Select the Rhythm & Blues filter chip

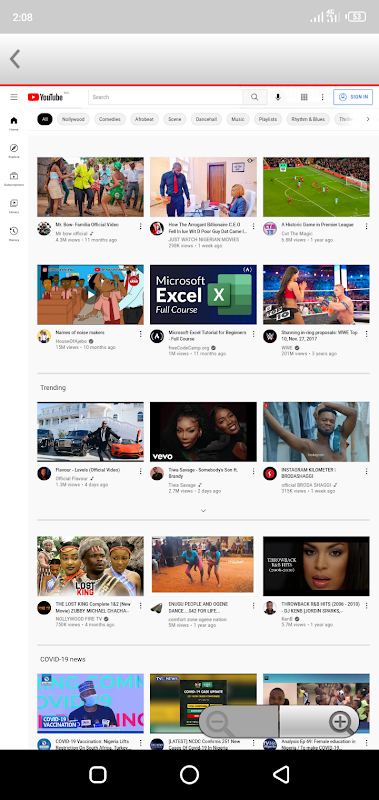tap(308, 119)
